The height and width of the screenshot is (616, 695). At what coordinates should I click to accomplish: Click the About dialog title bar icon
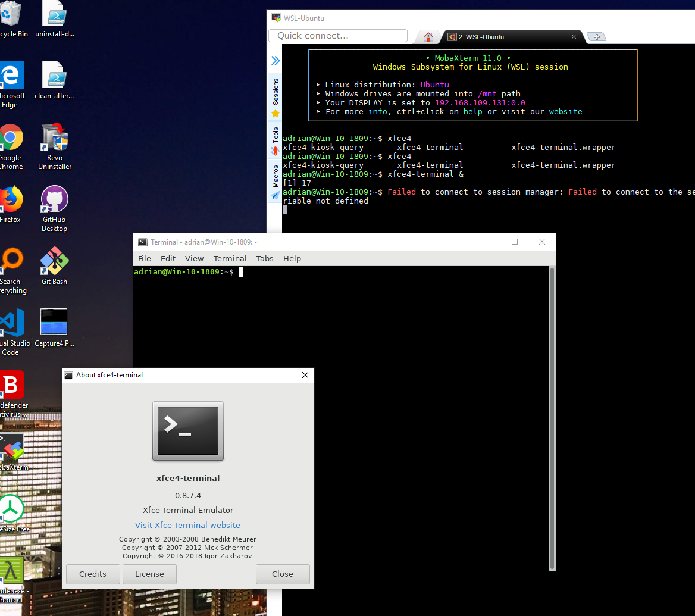(68, 375)
